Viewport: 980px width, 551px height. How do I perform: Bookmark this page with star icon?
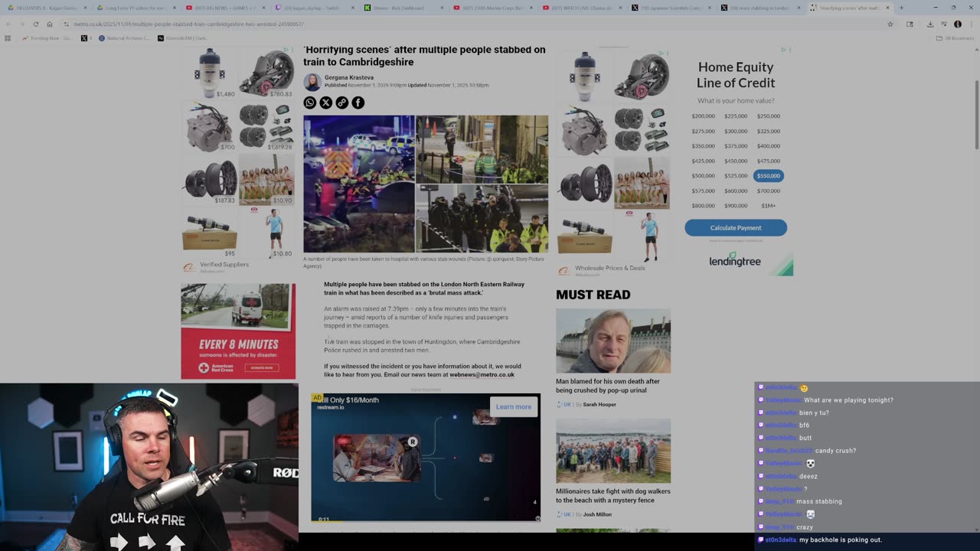(890, 24)
